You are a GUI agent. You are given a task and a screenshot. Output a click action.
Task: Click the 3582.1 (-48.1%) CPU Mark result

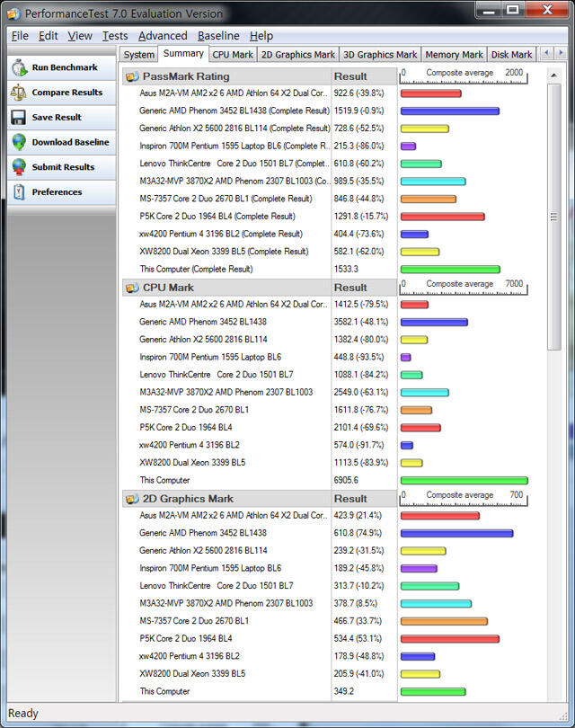click(x=360, y=322)
